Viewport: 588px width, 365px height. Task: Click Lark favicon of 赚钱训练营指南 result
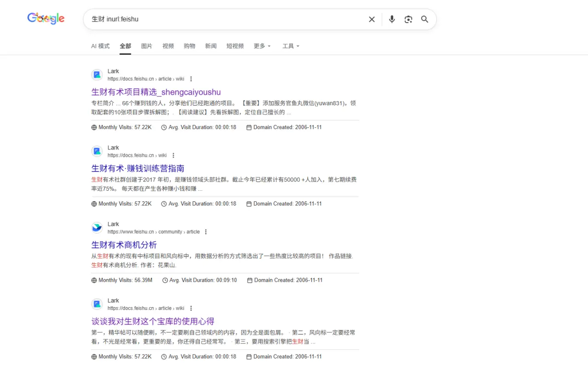click(97, 151)
